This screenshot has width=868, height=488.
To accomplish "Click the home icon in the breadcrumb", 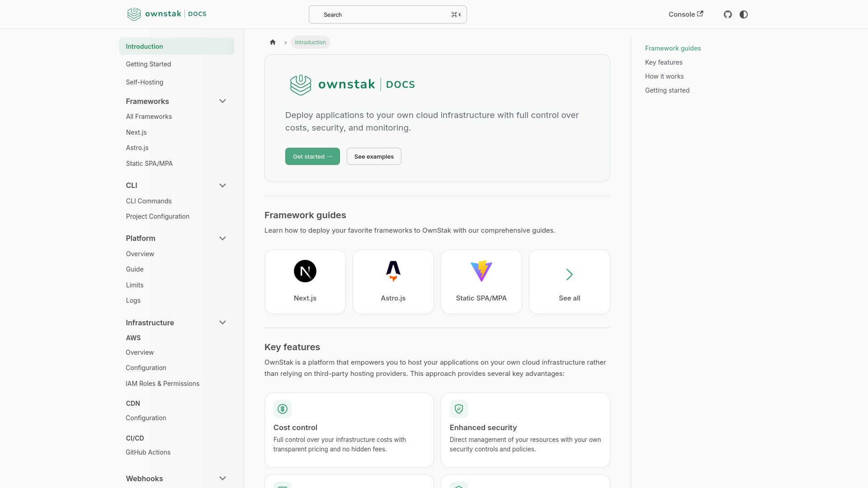I will pos(273,42).
